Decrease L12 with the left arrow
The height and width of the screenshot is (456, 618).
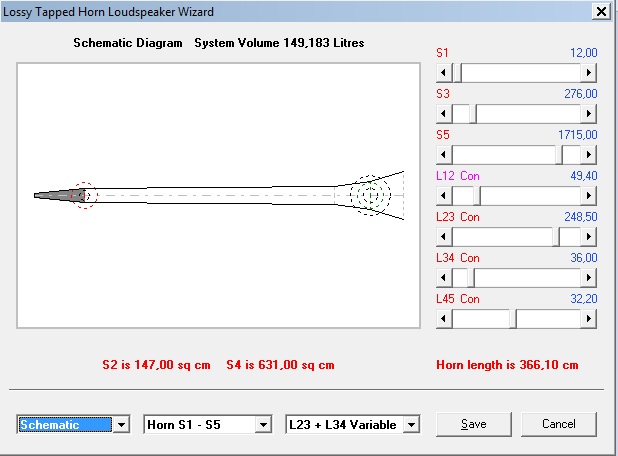click(444, 195)
